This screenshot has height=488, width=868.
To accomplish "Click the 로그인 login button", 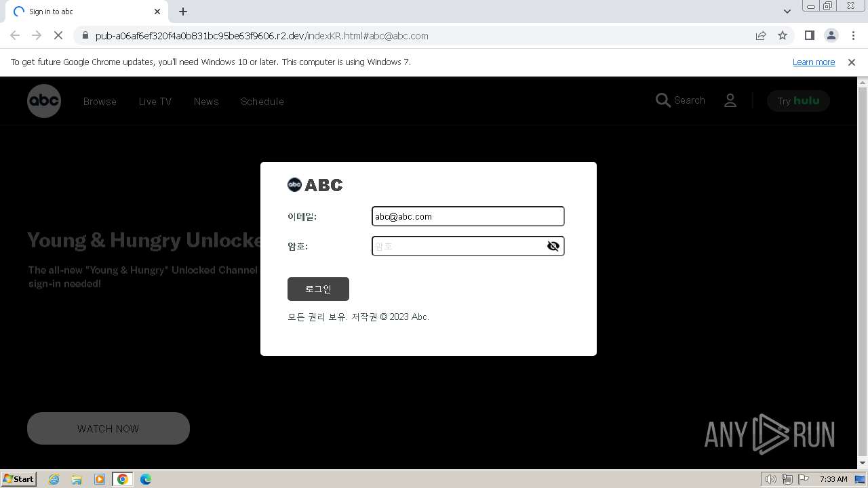I will (x=318, y=289).
